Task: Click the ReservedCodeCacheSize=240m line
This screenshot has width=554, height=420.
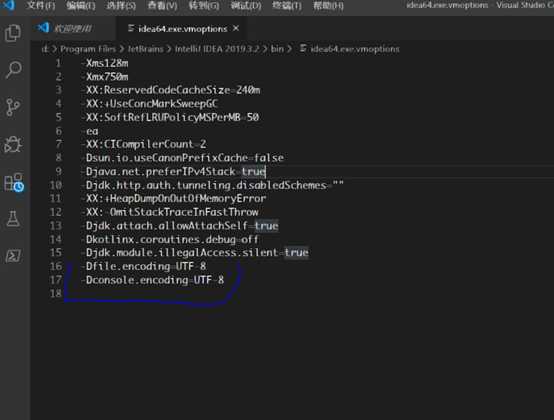Action: (171, 90)
